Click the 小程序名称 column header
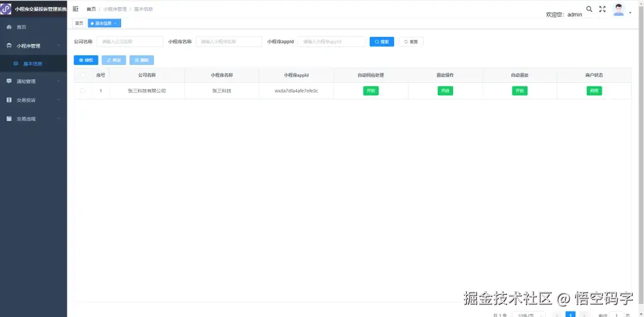644x317 pixels. pos(222,75)
